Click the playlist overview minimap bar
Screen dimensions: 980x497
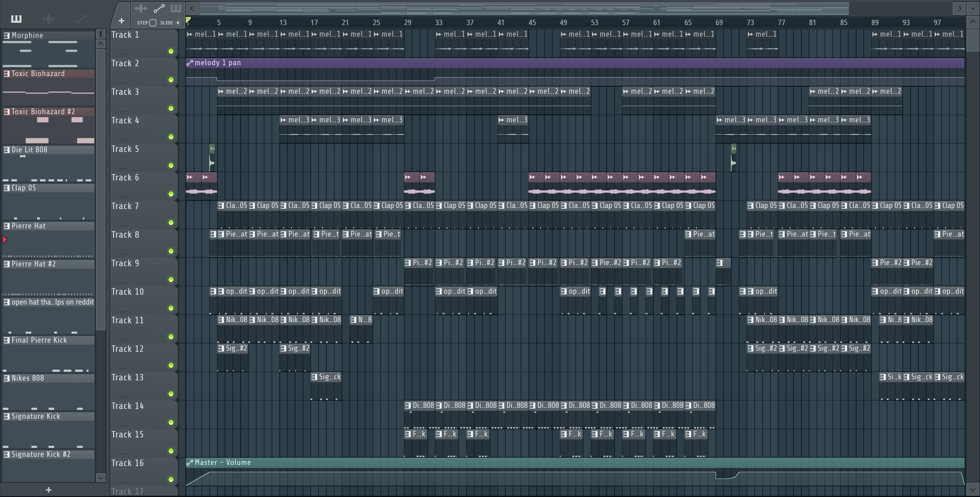tap(524, 8)
